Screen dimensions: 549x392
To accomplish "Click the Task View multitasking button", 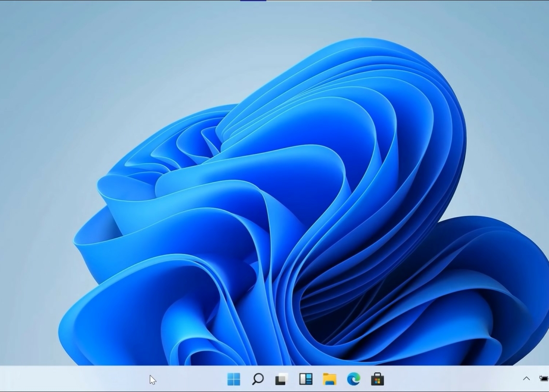I will point(281,379).
